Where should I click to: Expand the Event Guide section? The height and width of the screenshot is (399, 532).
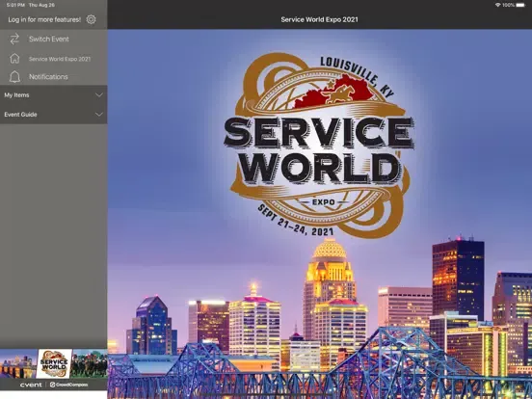(x=54, y=115)
